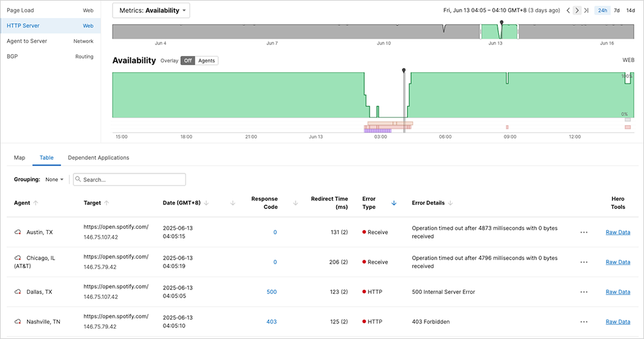The width and height of the screenshot is (644, 339).
Task: Open more options for Nashville, TN row
Action: (x=583, y=322)
